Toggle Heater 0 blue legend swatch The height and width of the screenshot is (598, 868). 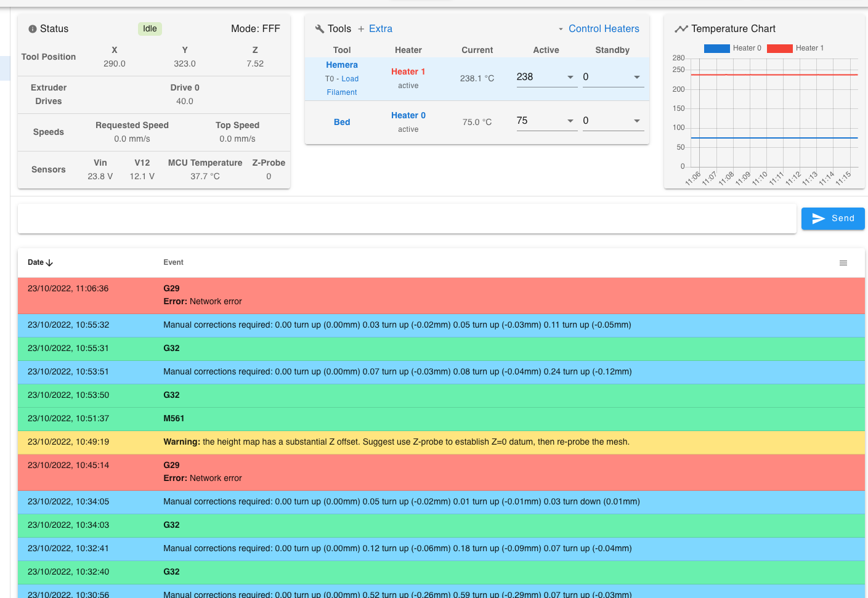717,48
